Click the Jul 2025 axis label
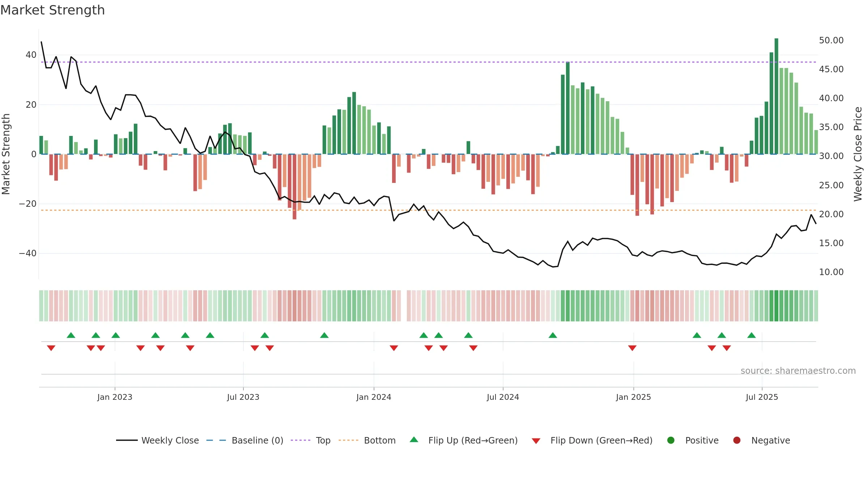This screenshot has width=868, height=488. [x=762, y=397]
